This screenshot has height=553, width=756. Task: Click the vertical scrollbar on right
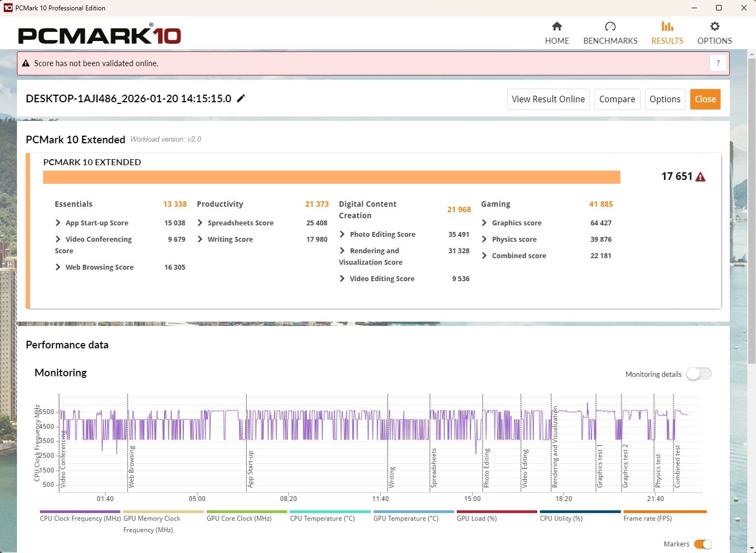pos(752,208)
